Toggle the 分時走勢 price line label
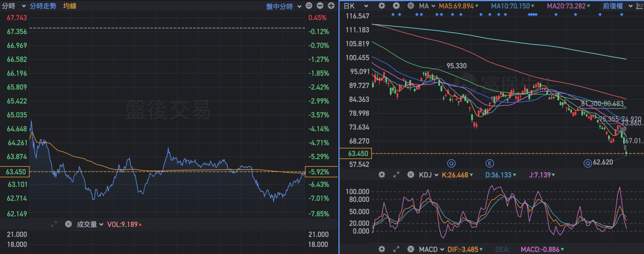This screenshot has height=254, width=644. (43, 6)
